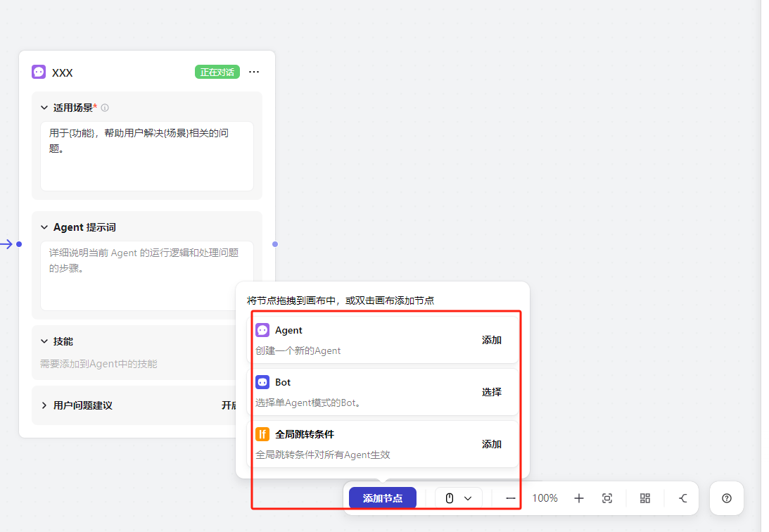The width and height of the screenshot is (769, 532).
Task: Click the Agent 提示词 input box
Action: [146, 276]
